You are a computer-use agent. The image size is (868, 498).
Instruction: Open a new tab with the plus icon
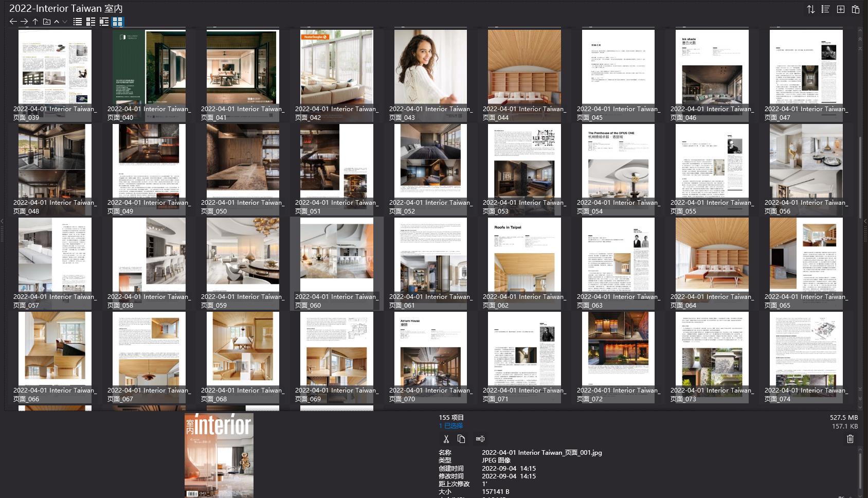click(840, 9)
